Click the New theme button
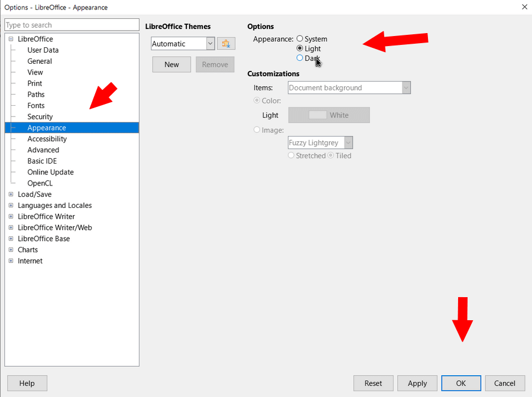Screen dimensions: 532x397 [171, 64]
